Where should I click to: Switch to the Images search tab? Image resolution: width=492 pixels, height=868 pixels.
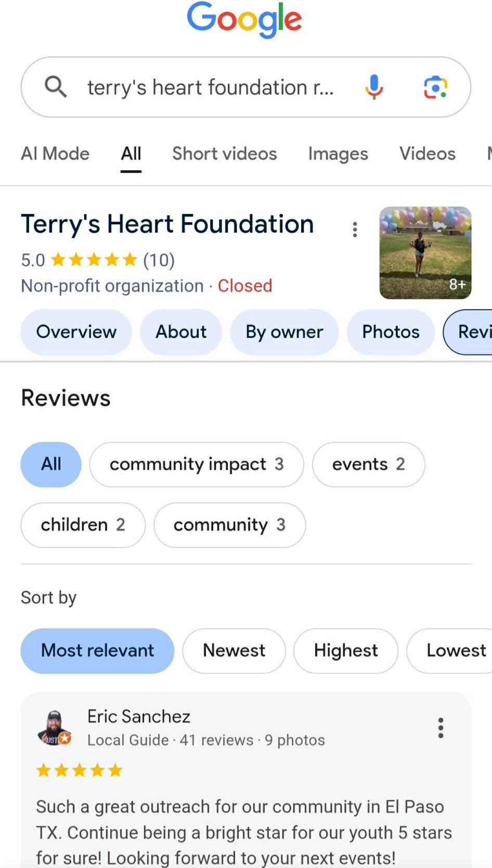pos(338,154)
